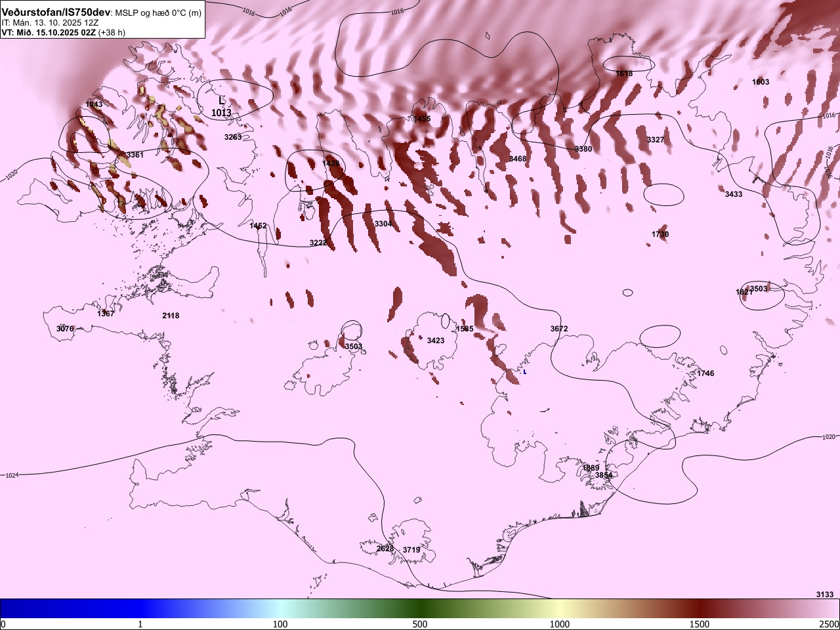
Task: Click the 3380 height label
Action: 583,149
